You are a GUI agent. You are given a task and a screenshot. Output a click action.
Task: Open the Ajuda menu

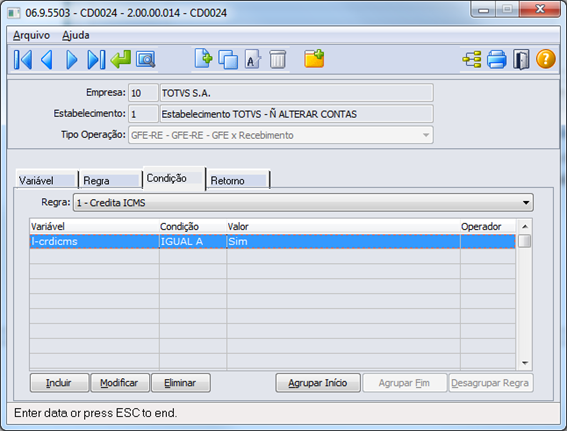coord(76,35)
